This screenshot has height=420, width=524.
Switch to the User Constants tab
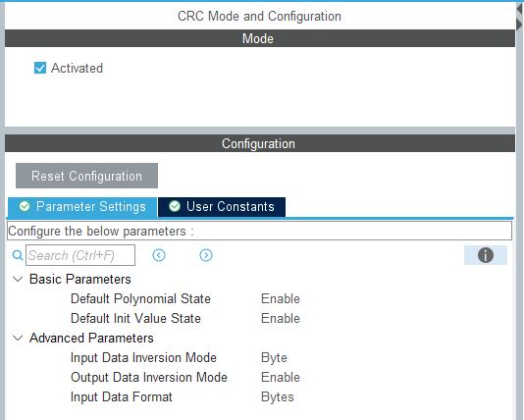tap(222, 207)
